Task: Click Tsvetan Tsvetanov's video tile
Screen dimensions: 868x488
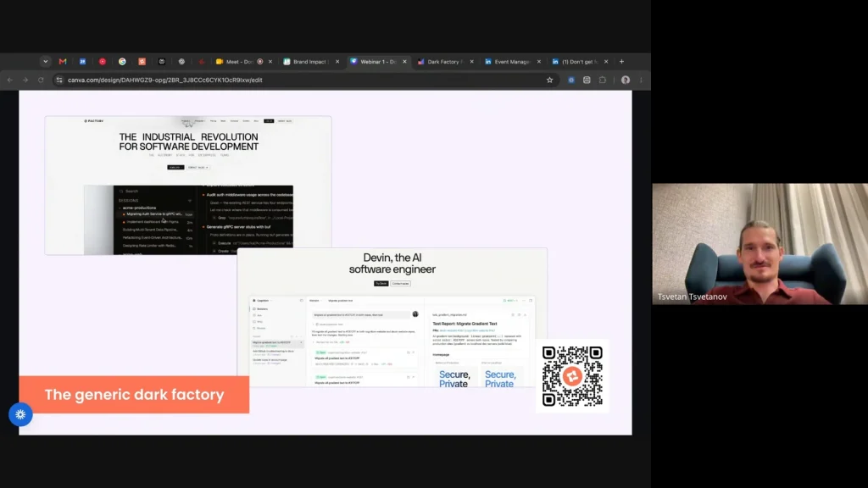Action: coord(760,244)
